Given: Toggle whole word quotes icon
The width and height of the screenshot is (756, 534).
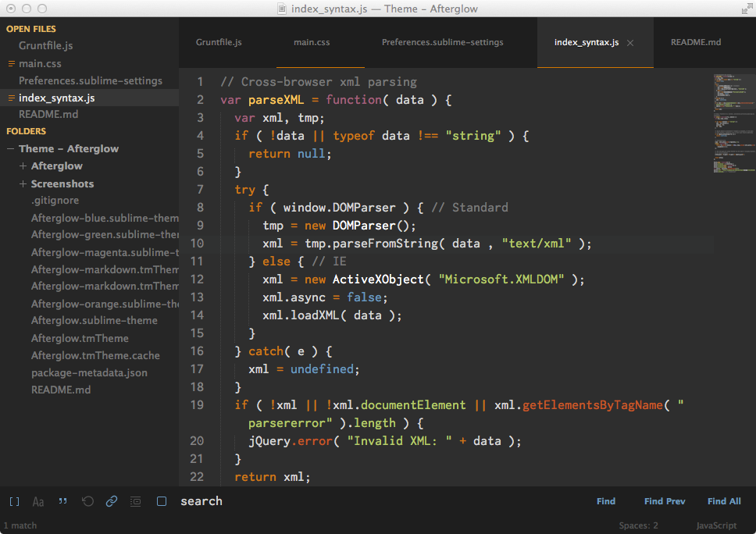Looking at the screenshot, I should tap(63, 501).
